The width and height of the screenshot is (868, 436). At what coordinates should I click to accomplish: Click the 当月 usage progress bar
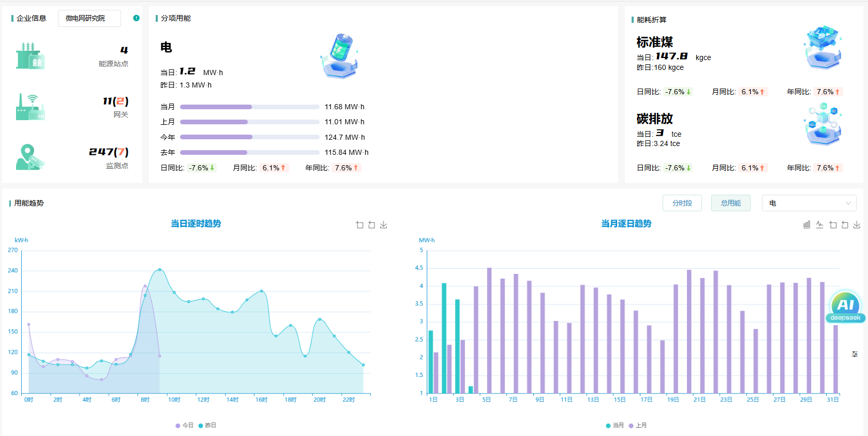tap(249, 107)
